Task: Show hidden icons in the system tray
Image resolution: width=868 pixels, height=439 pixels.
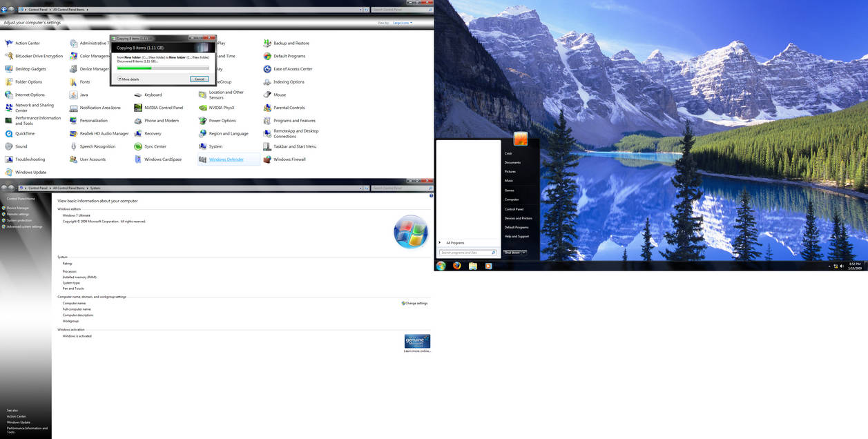Action: (828, 265)
